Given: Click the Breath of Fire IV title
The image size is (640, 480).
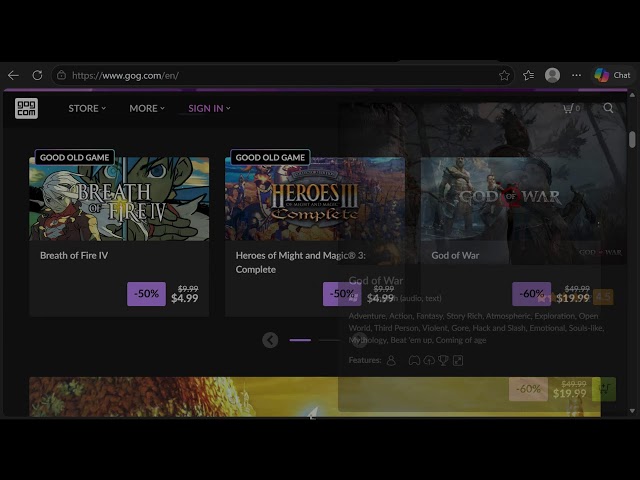Looking at the screenshot, I should 74,256.
